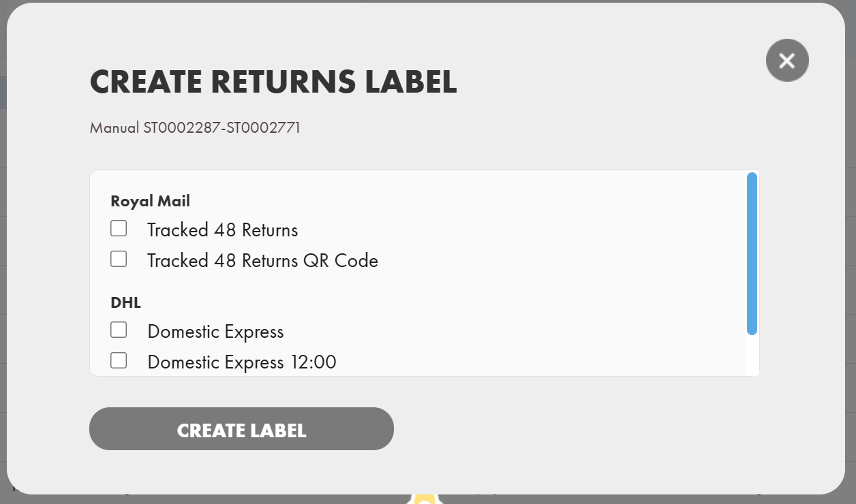Click the Manual ST0002287-ST0002771 reference text
Viewport: 856px width, 504px height.
(x=195, y=127)
